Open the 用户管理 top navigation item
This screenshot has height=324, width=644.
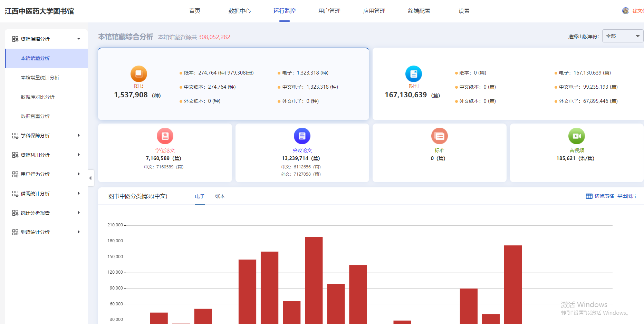click(329, 11)
